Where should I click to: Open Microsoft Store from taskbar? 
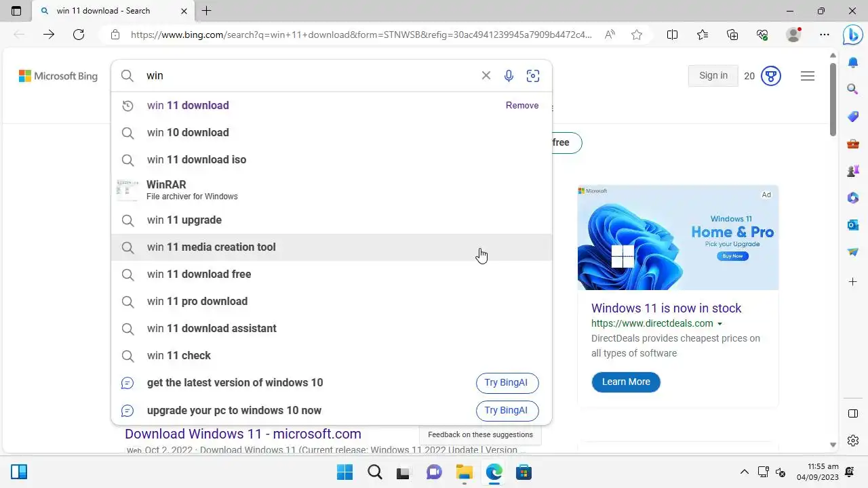[x=524, y=472]
